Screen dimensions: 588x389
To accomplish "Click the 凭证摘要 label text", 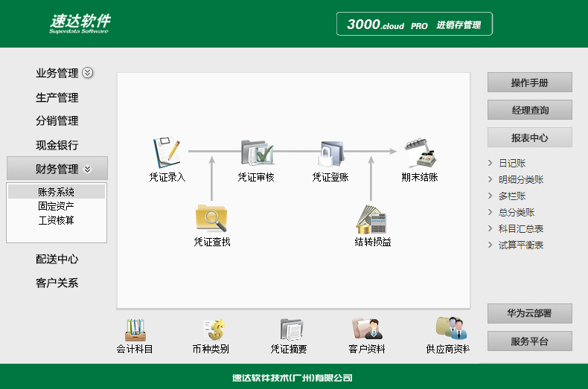I will click(x=289, y=349).
